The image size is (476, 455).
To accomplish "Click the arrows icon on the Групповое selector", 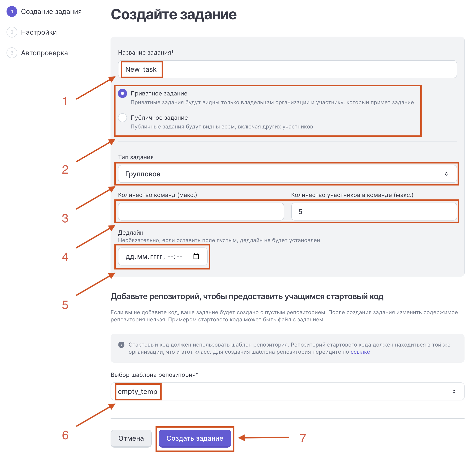I will pyautogui.click(x=446, y=174).
